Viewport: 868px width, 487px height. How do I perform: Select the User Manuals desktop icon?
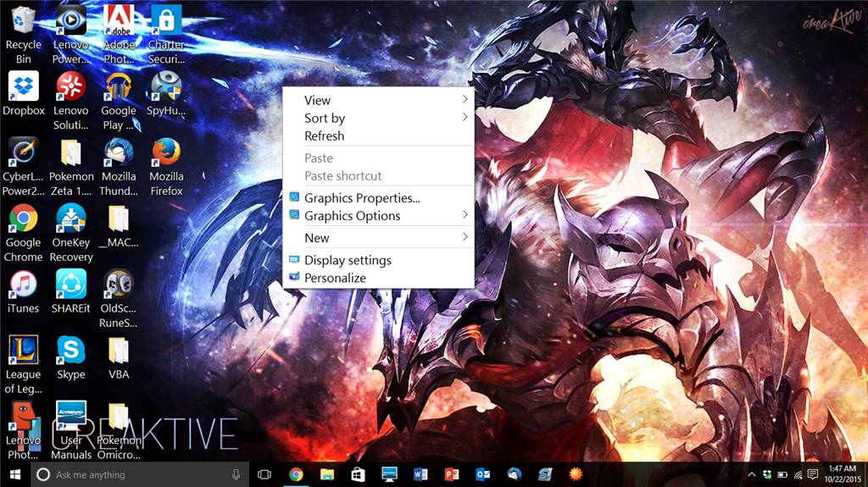71,430
